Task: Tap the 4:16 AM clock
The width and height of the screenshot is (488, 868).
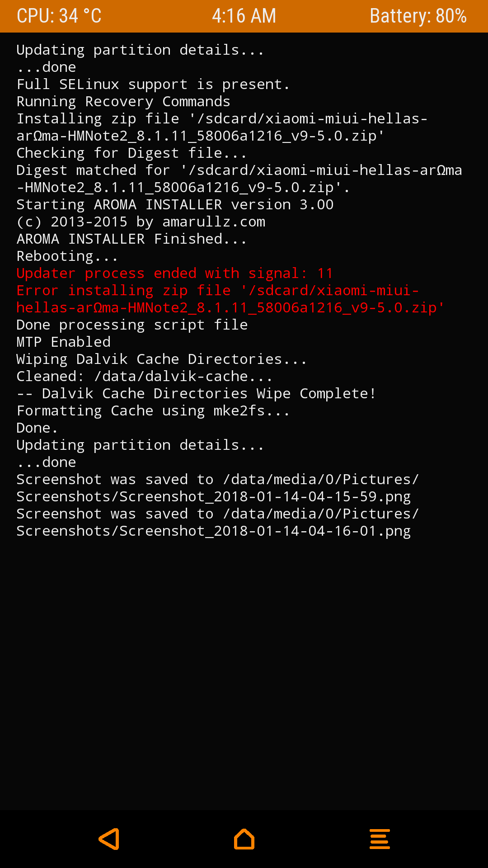Action: point(244,16)
